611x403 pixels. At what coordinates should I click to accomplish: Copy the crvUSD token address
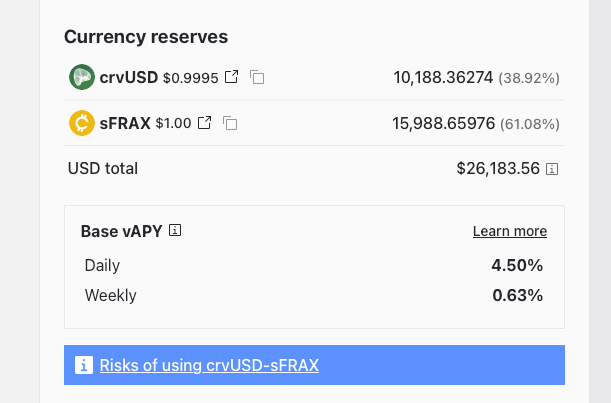[x=257, y=77]
